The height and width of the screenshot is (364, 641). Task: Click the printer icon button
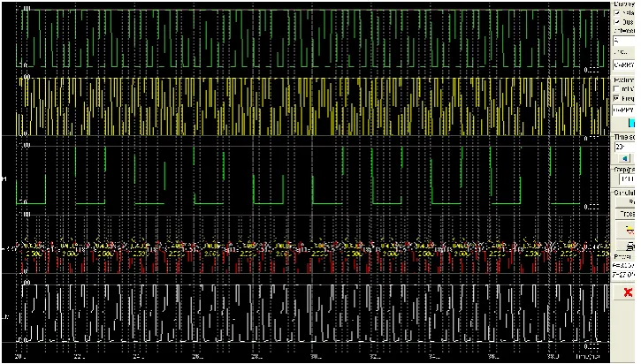click(626, 246)
